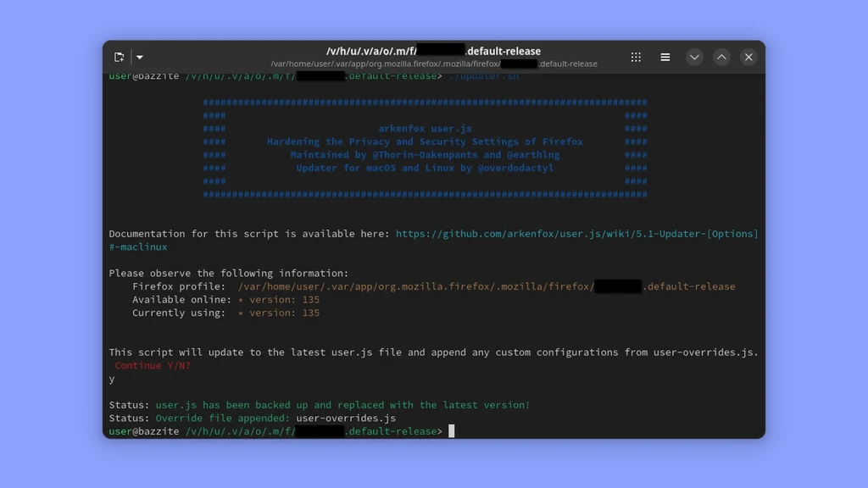868x488 pixels.
Task: Click the '#-maclinux' link continuation
Action: pyautogui.click(x=138, y=247)
